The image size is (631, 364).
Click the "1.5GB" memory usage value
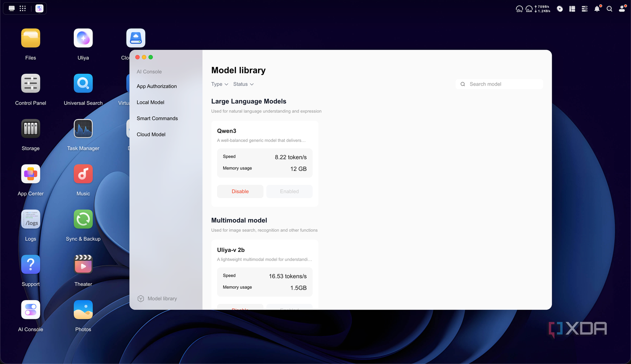coord(298,288)
